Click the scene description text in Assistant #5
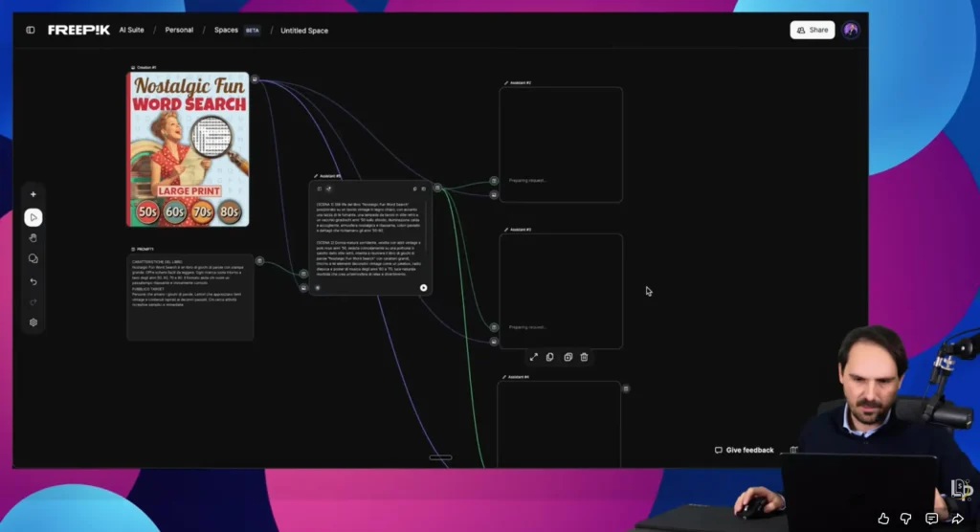This screenshot has height=532, width=980. [368, 237]
